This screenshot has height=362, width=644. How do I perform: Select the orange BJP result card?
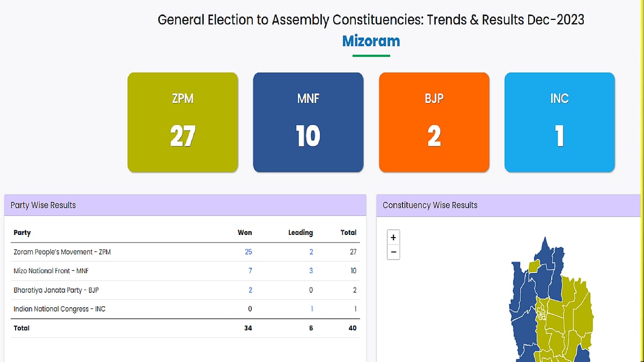point(434,122)
